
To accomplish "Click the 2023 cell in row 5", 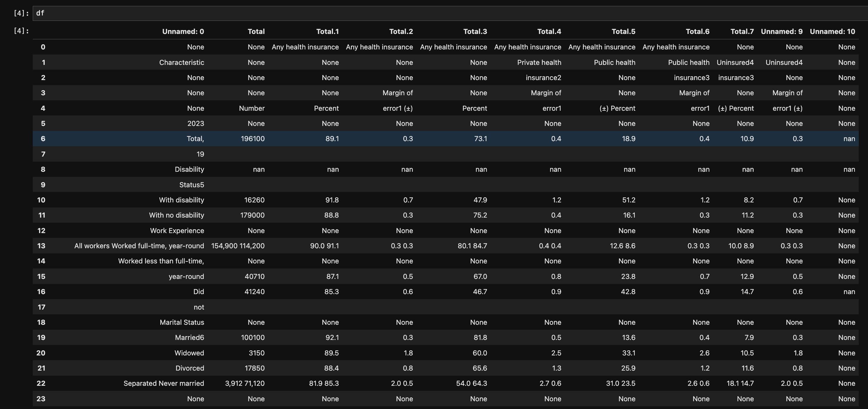I will coord(196,124).
